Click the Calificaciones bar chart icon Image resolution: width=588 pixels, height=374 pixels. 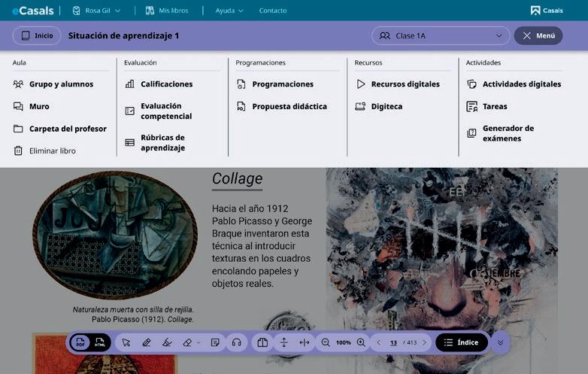tap(130, 84)
